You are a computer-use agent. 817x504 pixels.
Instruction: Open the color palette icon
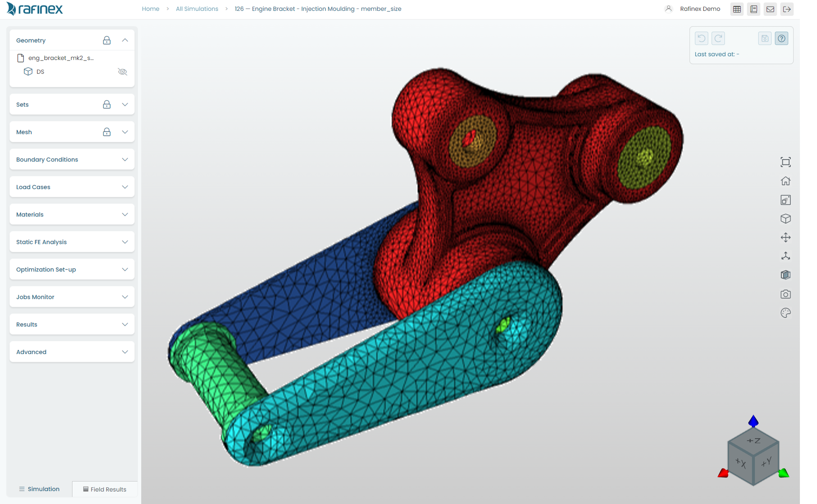785,313
